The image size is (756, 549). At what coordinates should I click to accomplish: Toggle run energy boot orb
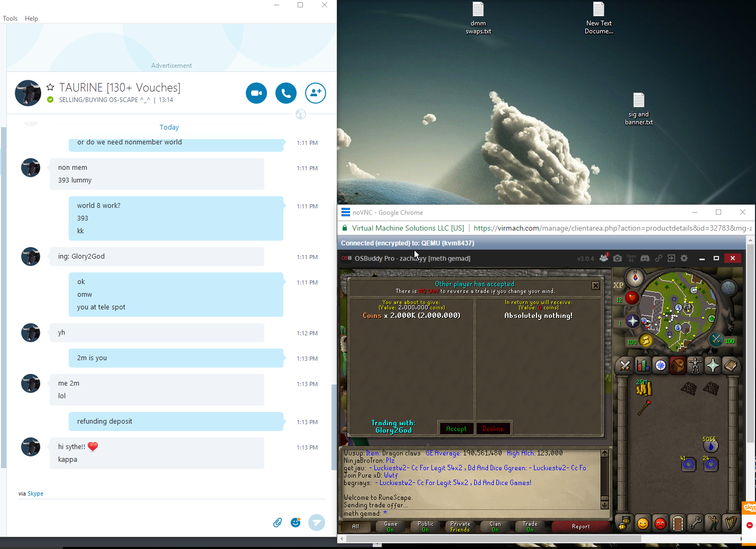[646, 341]
